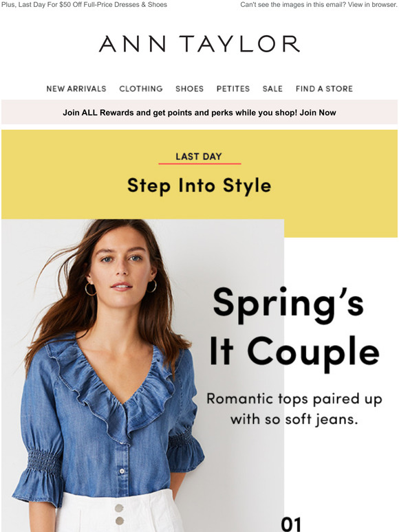Click the 01 number marker
The height and width of the screenshot is (532, 399).
tap(291, 524)
